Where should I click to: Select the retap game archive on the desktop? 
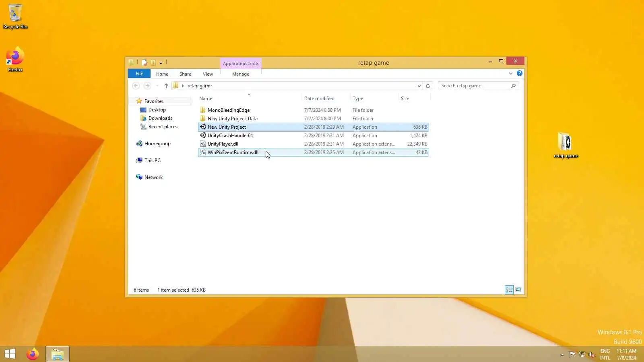566,145
